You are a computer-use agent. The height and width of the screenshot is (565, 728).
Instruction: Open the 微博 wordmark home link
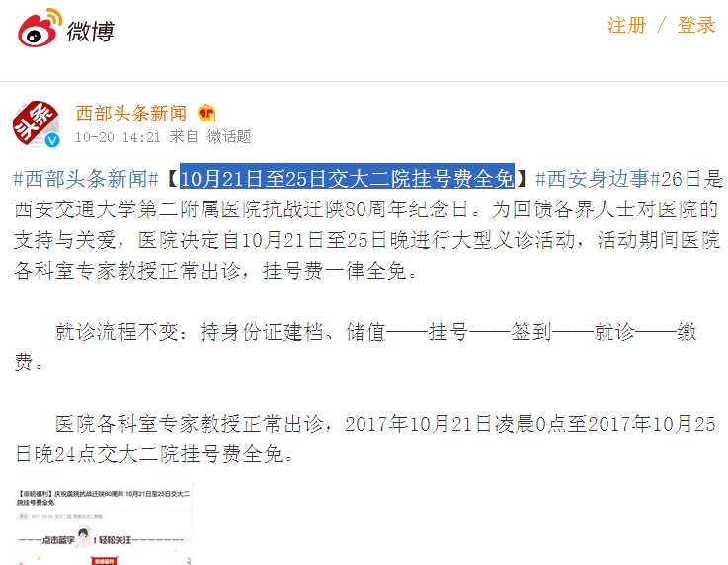[91, 32]
